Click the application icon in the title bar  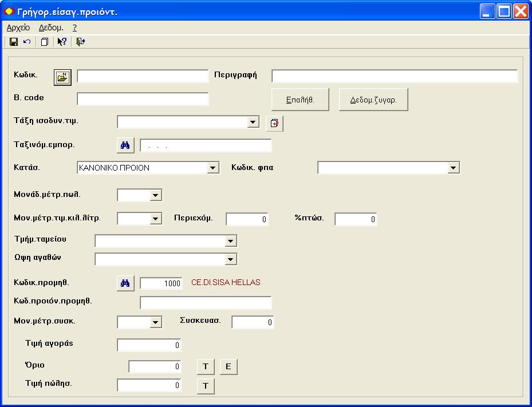click(x=9, y=11)
